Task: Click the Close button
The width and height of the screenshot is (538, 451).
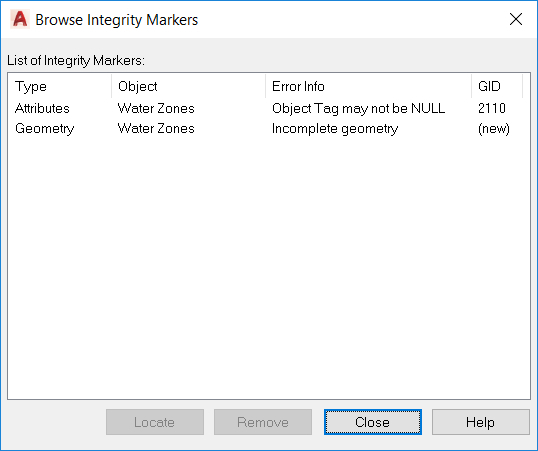Action: point(373,422)
